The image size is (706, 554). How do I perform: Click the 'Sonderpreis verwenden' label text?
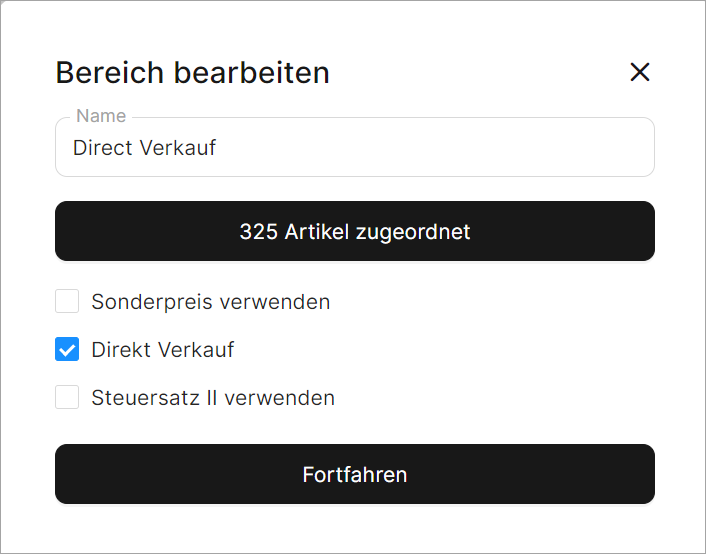(210, 301)
